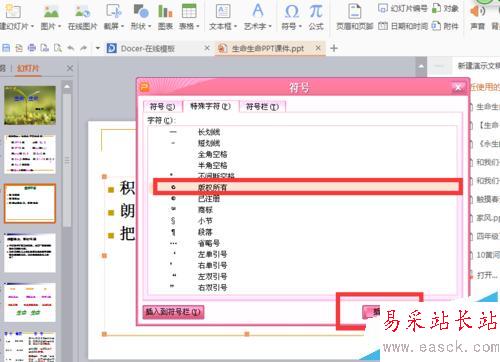Click the print preview icon
Viewport: 500px width, 362px height.
click(x=58, y=48)
